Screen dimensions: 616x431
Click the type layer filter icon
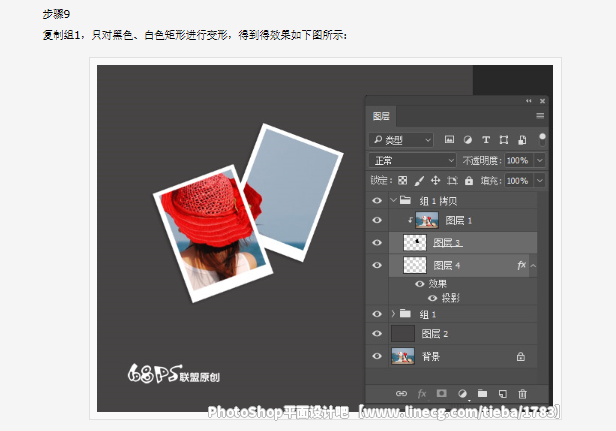pos(486,139)
